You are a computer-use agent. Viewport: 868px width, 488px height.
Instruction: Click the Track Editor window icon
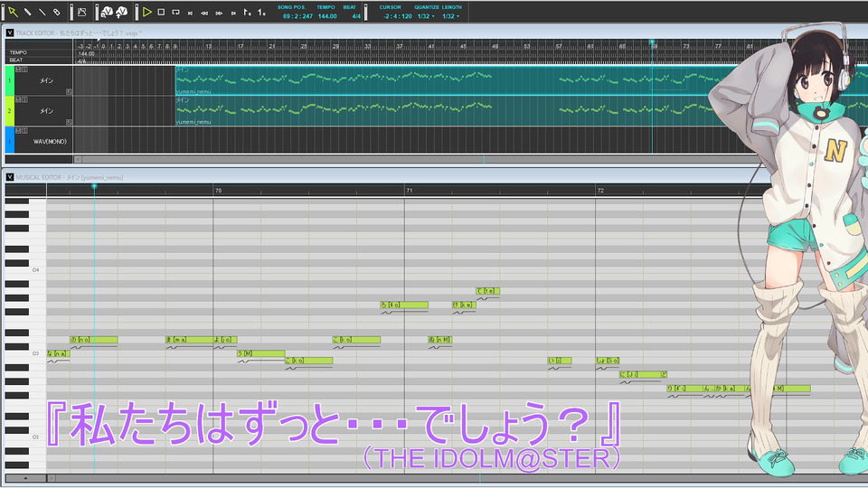tap(10, 33)
